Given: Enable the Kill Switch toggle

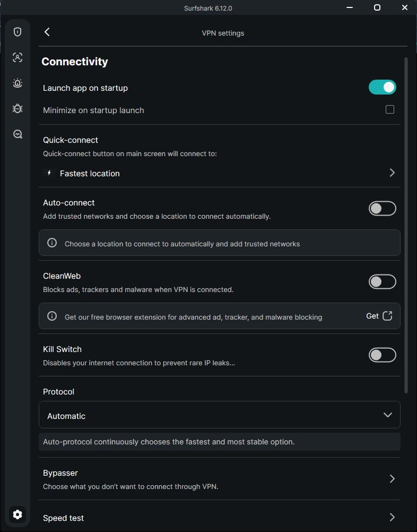Looking at the screenshot, I should tap(382, 355).
